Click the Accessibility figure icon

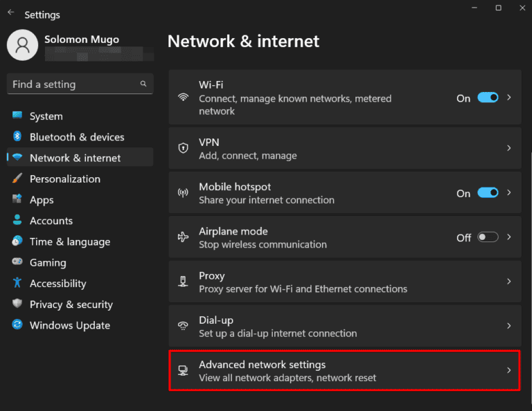[17, 283]
